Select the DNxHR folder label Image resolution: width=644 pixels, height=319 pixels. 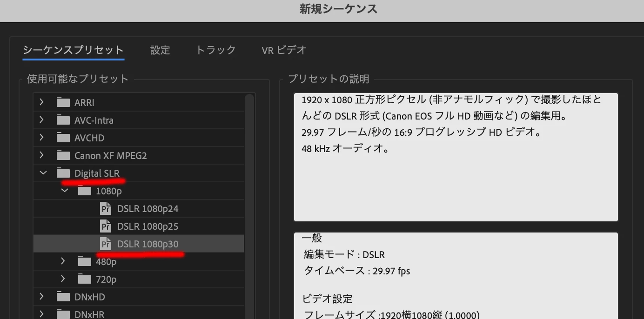coord(89,315)
